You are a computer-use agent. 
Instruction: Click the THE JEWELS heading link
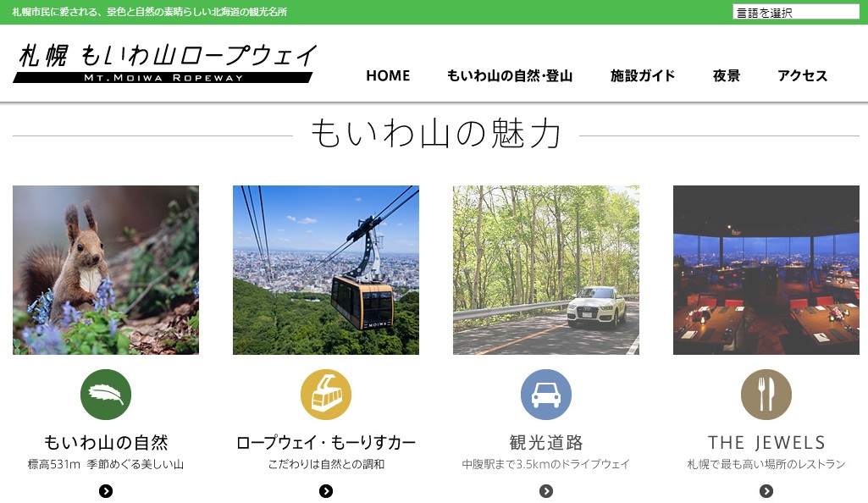click(x=766, y=443)
